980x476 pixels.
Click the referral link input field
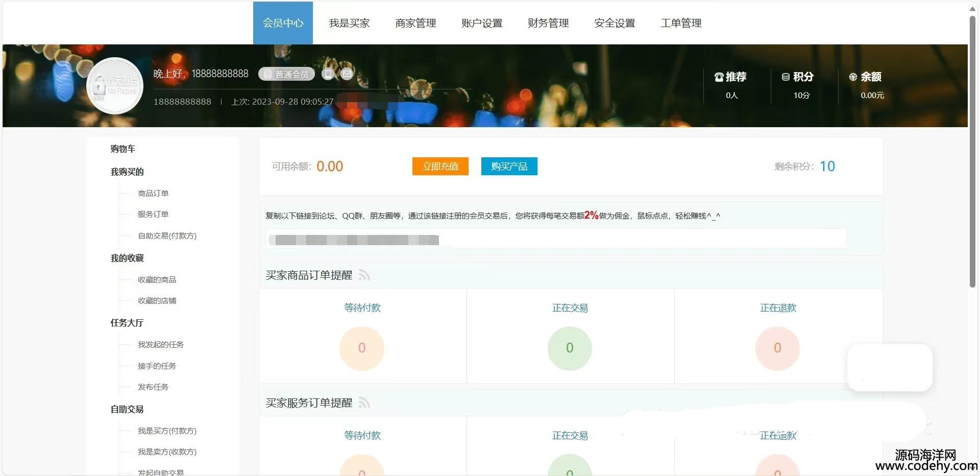(556, 239)
